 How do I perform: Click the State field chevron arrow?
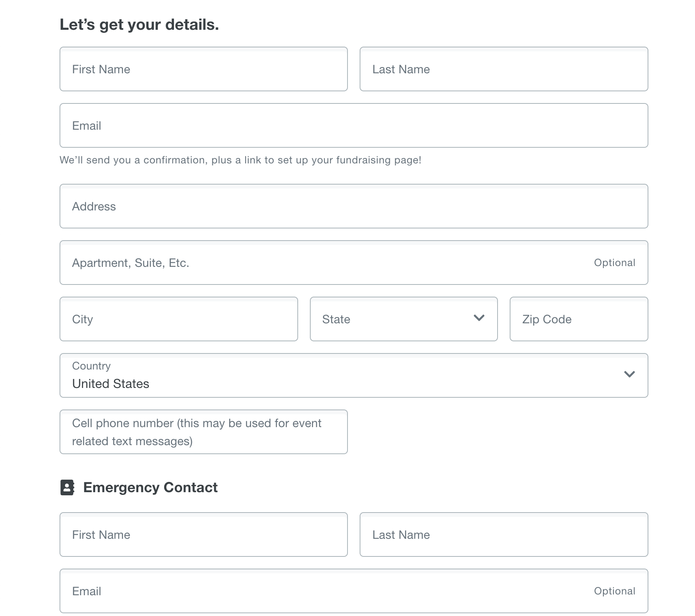479,318
